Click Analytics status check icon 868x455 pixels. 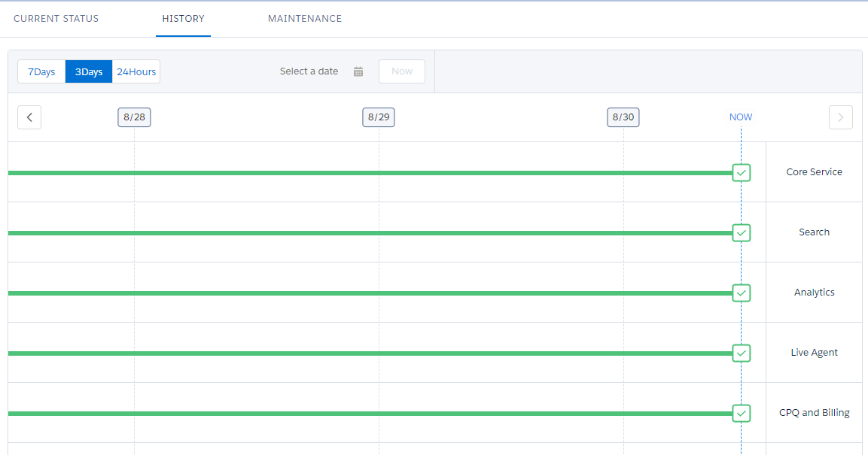tap(742, 293)
